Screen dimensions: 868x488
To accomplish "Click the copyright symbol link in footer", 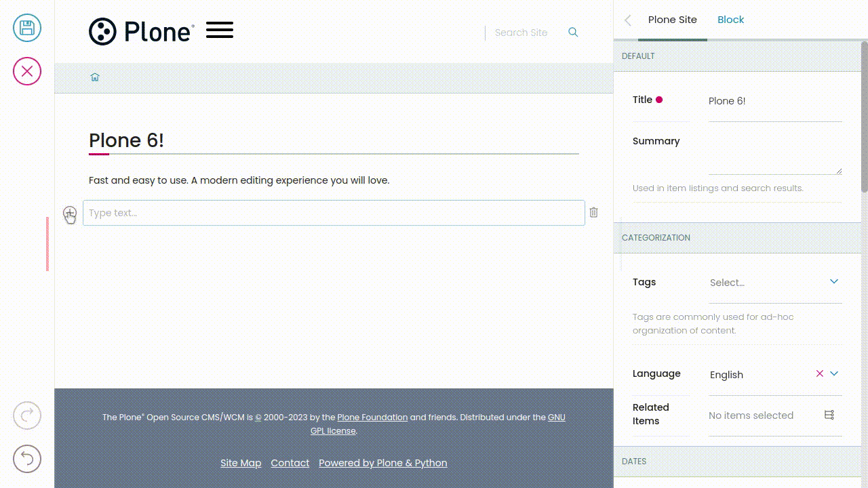I will pos(258,418).
